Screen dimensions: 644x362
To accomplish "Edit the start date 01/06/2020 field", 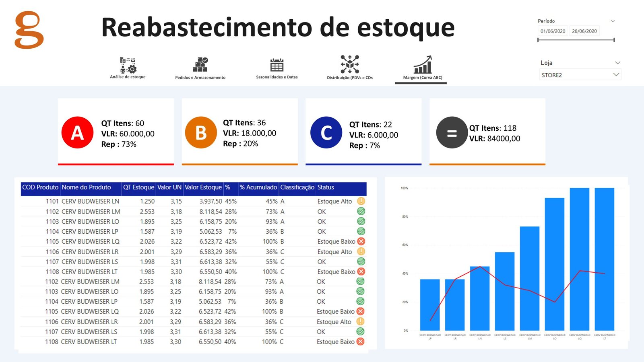I will [553, 31].
